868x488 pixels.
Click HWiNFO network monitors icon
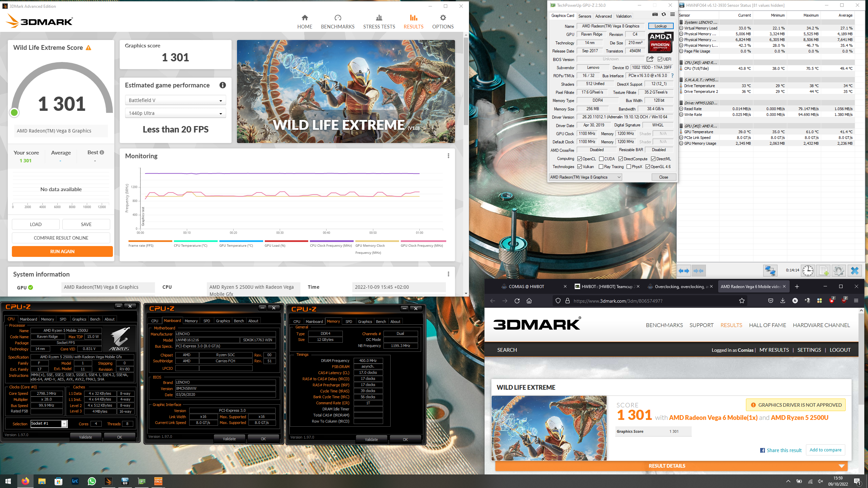[770, 271]
